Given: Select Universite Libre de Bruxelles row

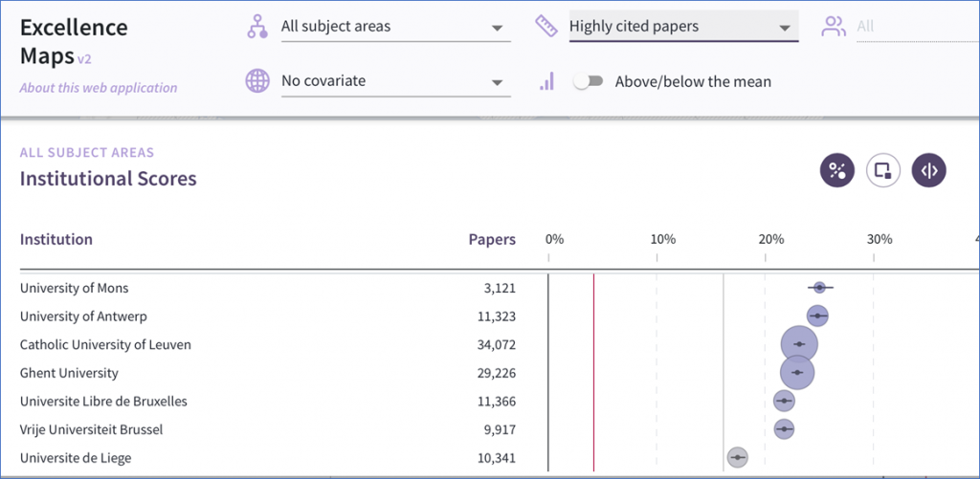Looking at the screenshot, I should tap(500, 402).
